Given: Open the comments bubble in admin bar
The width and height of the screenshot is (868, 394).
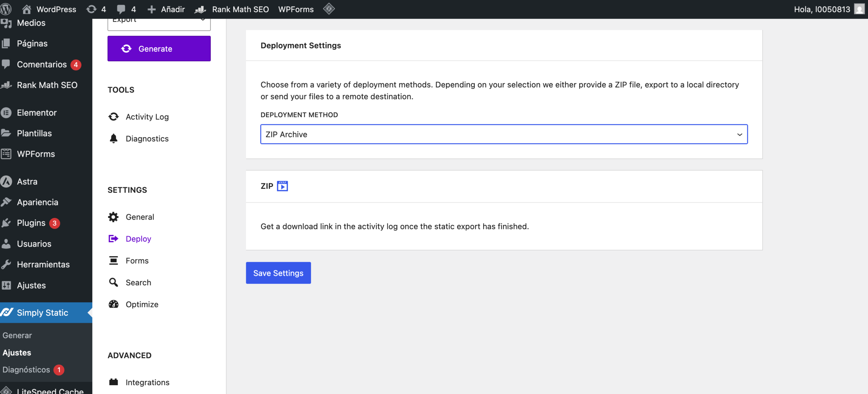Looking at the screenshot, I should pyautogui.click(x=121, y=9).
